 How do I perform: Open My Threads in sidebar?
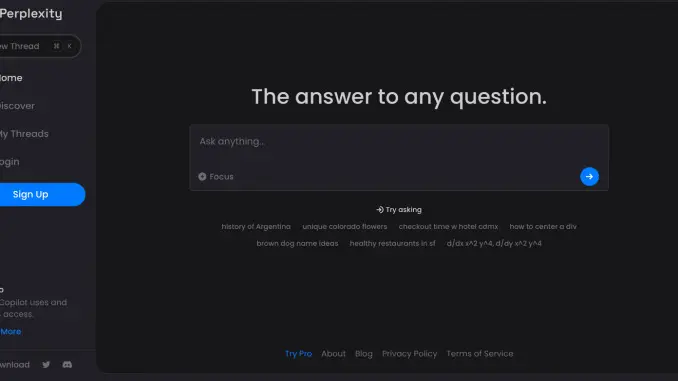[24, 134]
